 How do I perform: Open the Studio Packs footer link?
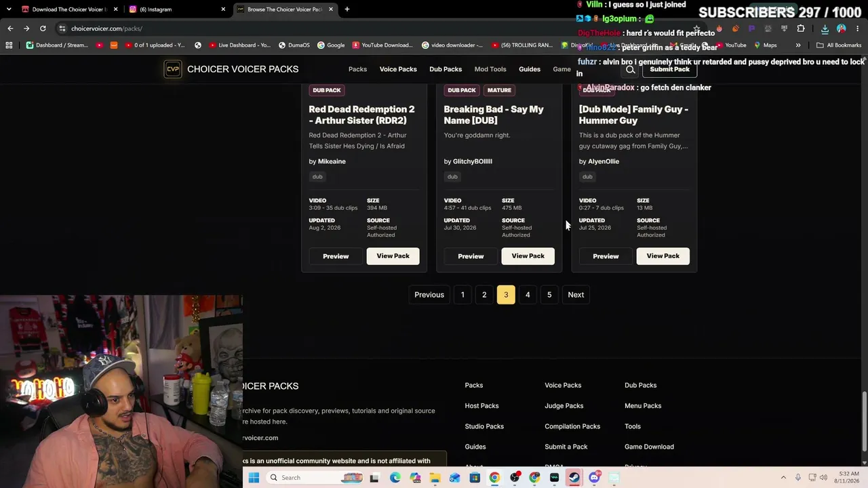(x=484, y=426)
